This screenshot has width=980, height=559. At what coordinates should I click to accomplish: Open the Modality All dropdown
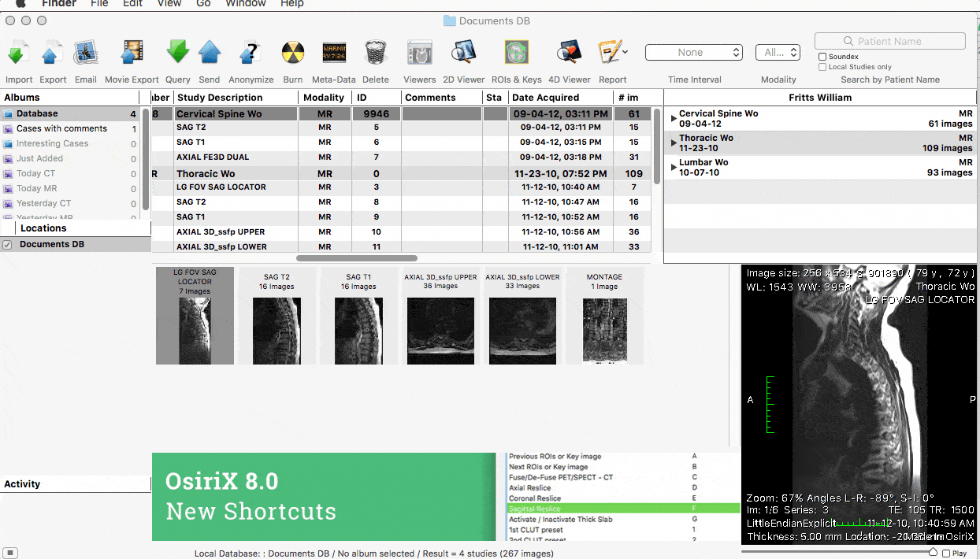[778, 53]
